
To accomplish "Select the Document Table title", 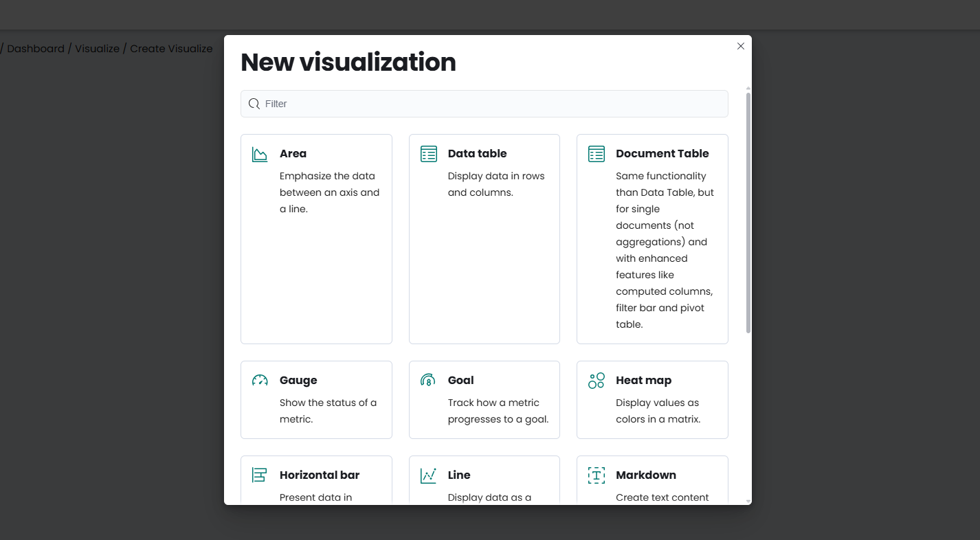I will pos(662,154).
